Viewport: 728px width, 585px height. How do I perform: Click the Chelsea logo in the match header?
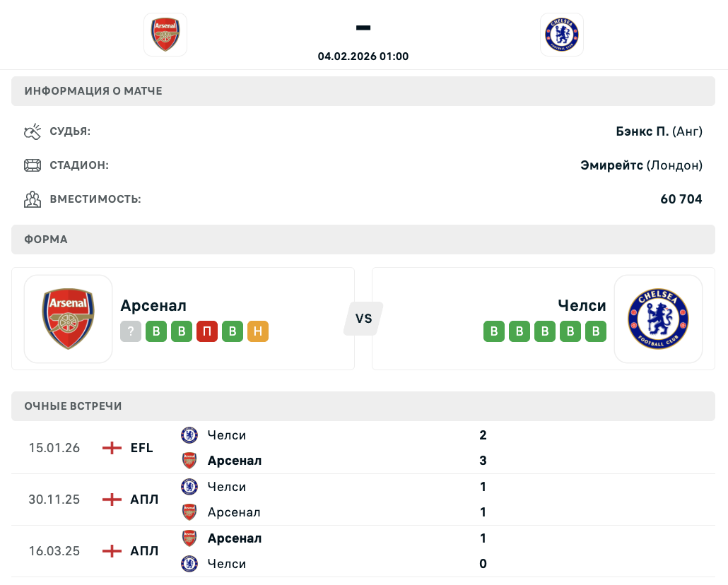[x=562, y=34]
